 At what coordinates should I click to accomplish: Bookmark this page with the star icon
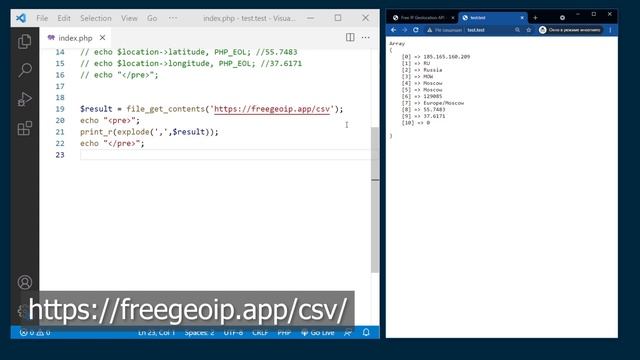(x=529, y=30)
